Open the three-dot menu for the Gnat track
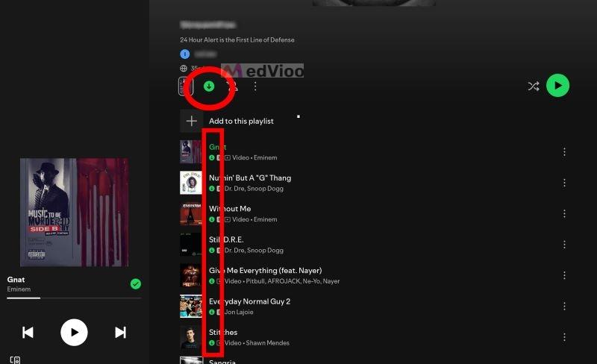Image resolution: width=597 pixels, height=364 pixels. pos(564,152)
